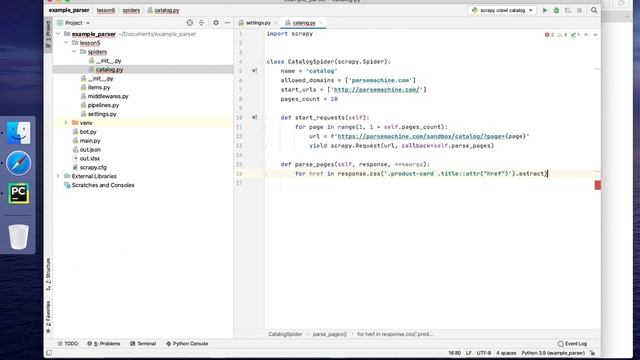The height and width of the screenshot is (360, 640).
Task: Open the TODO tool window
Action: click(x=68, y=344)
